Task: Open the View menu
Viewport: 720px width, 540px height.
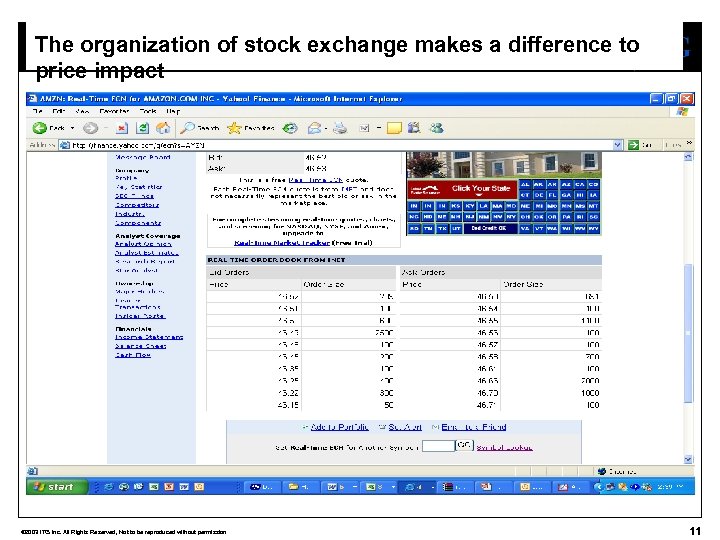Action: pyautogui.click(x=82, y=111)
